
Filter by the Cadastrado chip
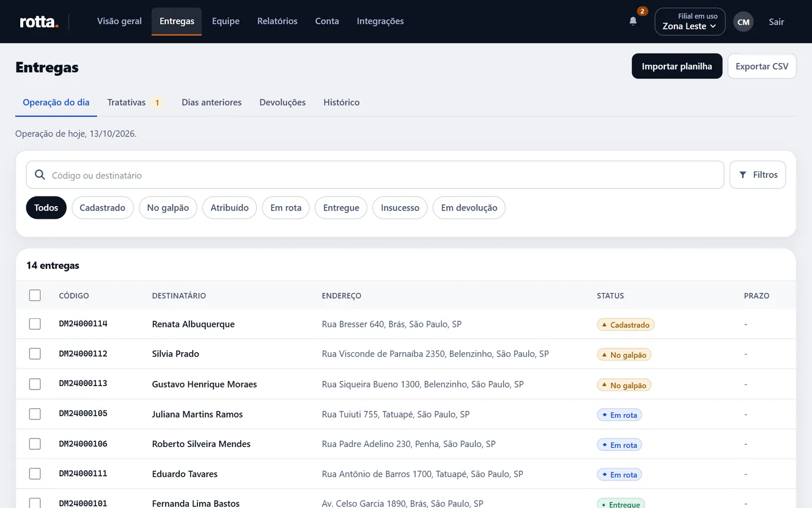pos(102,208)
